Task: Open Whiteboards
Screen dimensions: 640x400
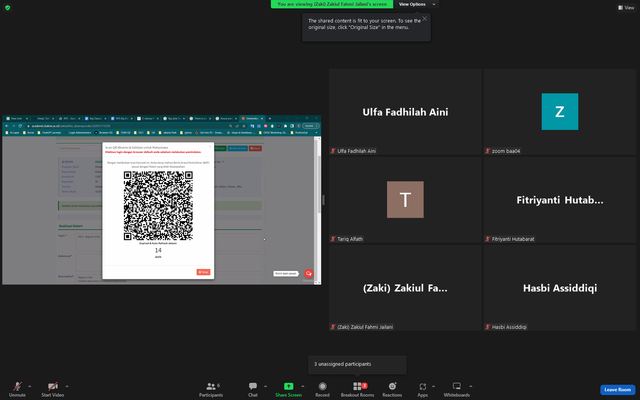Action: tap(457, 389)
